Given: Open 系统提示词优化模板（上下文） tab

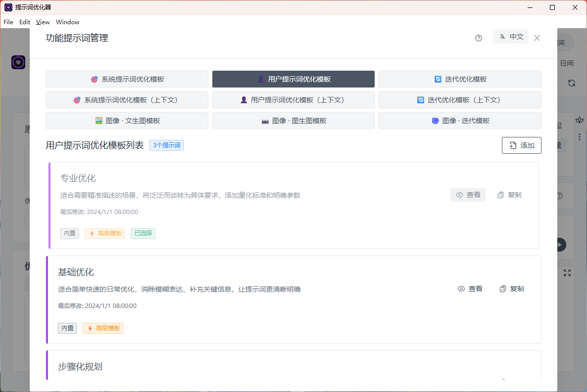Looking at the screenshot, I should tap(127, 100).
